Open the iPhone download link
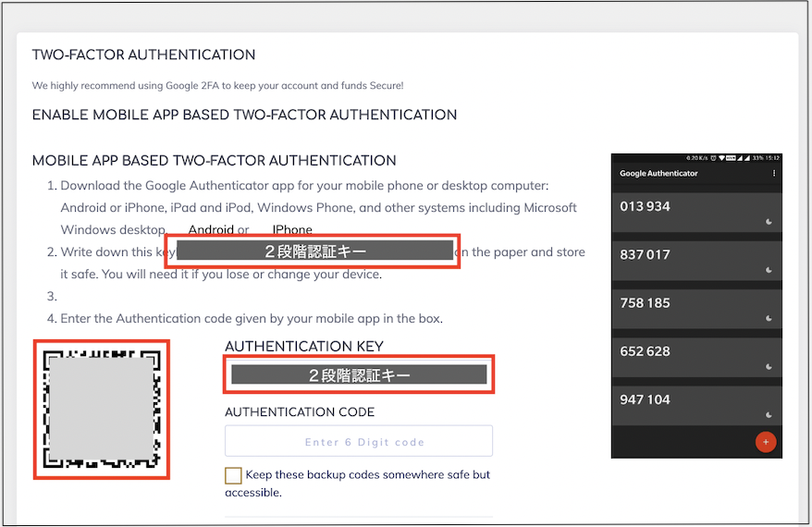Screen dimensions: 812x527 (x=292, y=229)
